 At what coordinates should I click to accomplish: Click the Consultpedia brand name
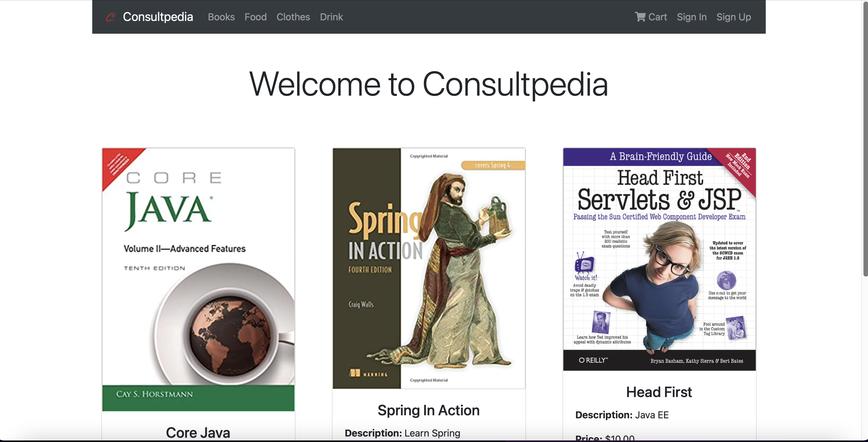click(x=158, y=17)
